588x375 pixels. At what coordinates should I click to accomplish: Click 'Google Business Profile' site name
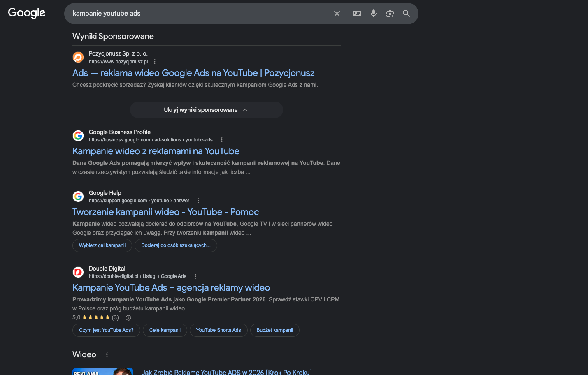click(120, 132)
